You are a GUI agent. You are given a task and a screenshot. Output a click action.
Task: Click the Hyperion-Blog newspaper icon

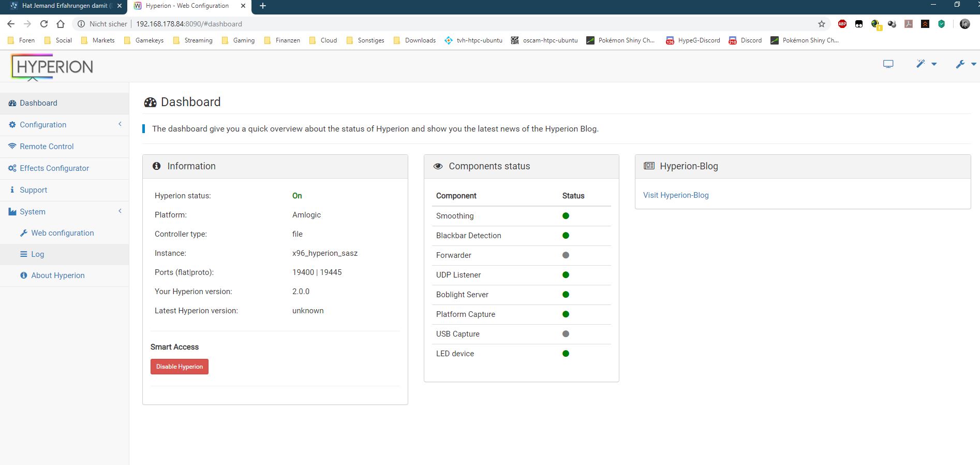[649, 166]
